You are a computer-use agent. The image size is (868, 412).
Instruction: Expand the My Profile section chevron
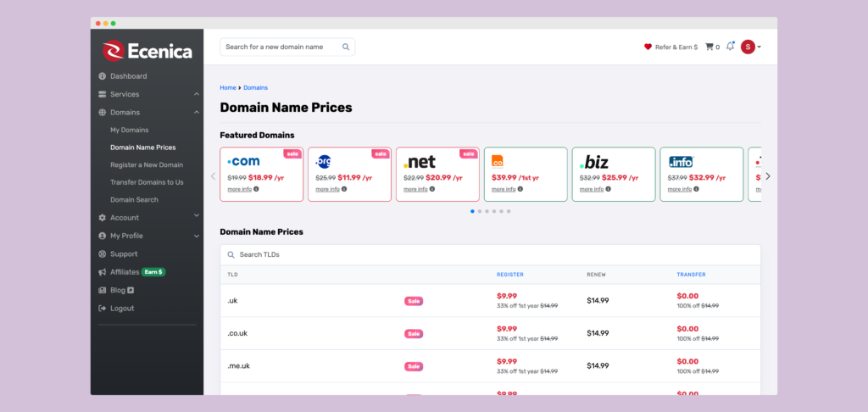point(197,236)
